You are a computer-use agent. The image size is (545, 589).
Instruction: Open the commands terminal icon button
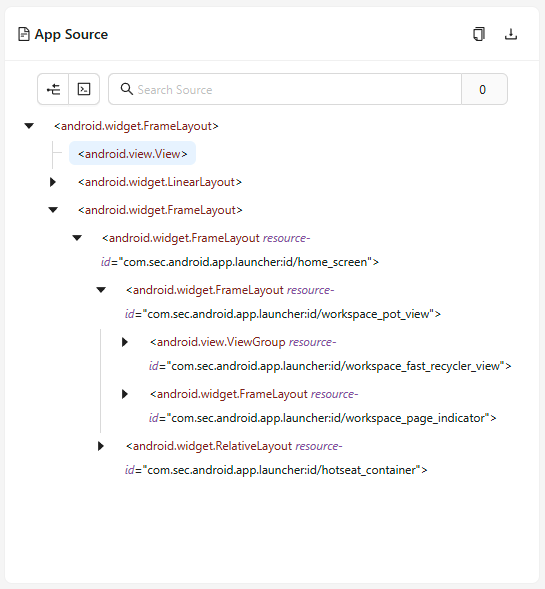click(x=84, y=89)
